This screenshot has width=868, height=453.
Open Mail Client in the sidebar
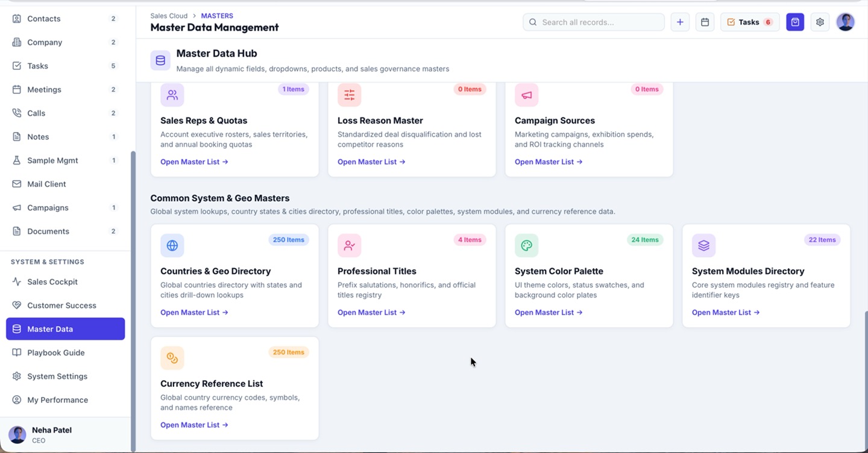click(x=65, y=184)
